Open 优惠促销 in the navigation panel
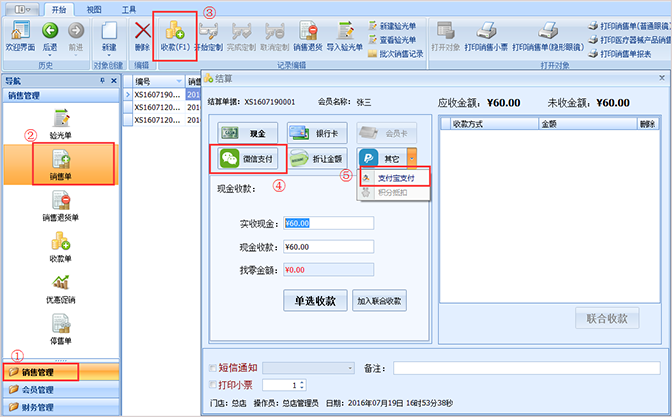Viewport: 672px width, 417px height. (60, 288)
